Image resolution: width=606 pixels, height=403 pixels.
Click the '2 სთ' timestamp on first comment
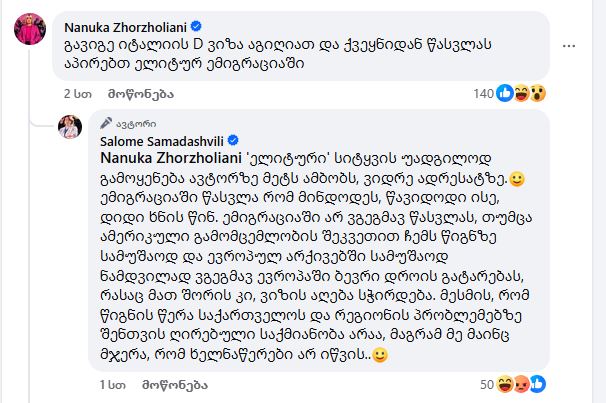click(77, 93)
